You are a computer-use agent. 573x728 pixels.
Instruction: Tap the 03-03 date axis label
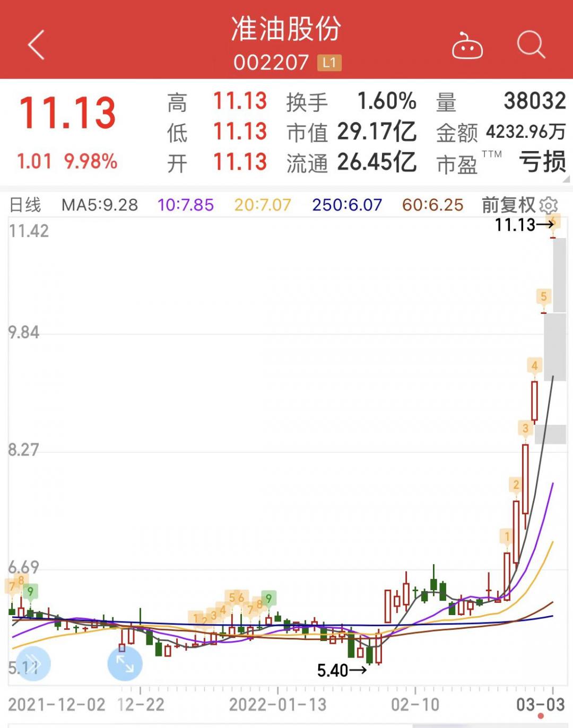(x=541, y=705)
